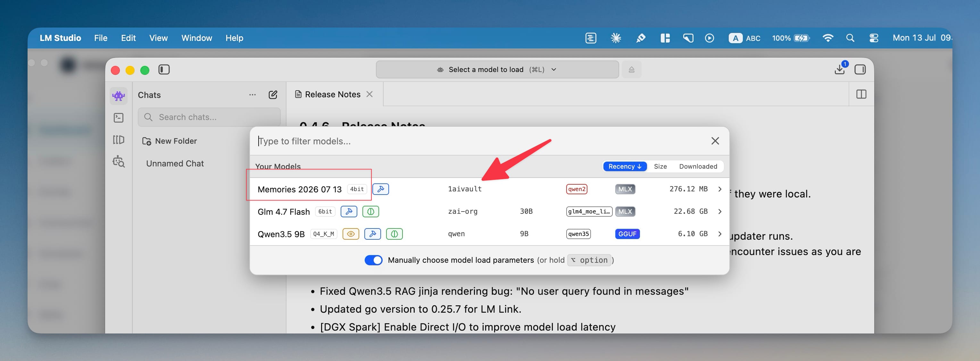This screenshot has width=980, height=361.
Task: Click New Folder in Chats
Action: [x=170, y=141]
